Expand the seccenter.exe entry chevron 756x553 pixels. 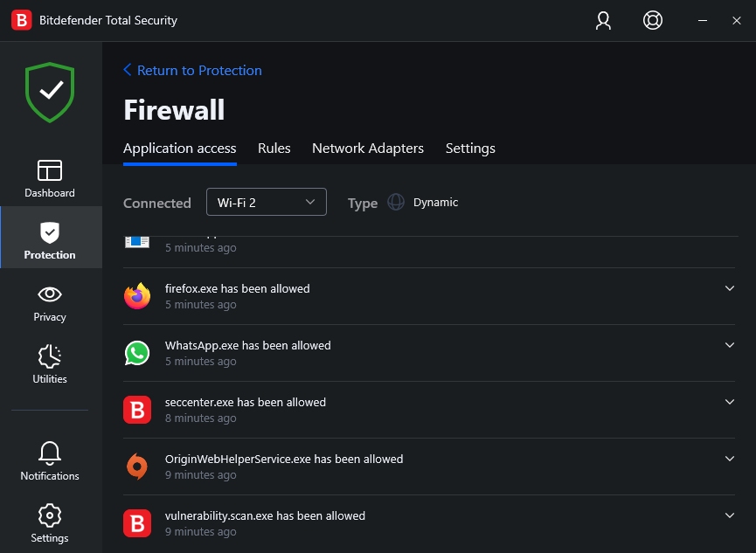click(730, 402)
